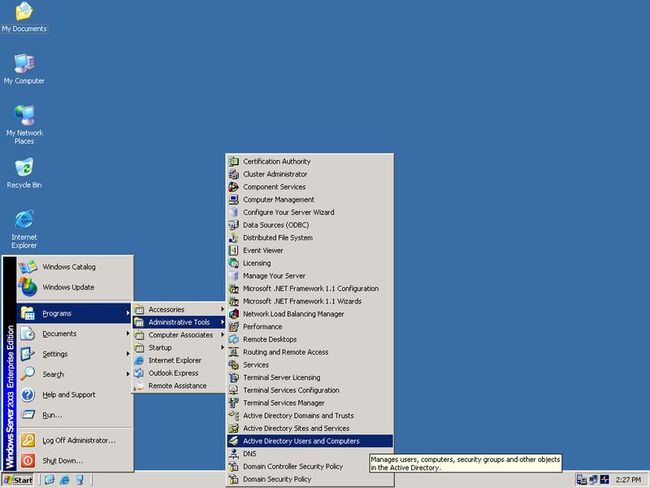Open My Computer desktop icon

point(24,69)
